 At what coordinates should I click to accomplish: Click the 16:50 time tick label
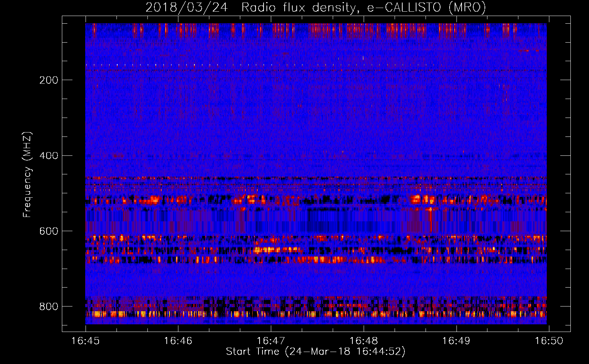(x=549, y=341)
